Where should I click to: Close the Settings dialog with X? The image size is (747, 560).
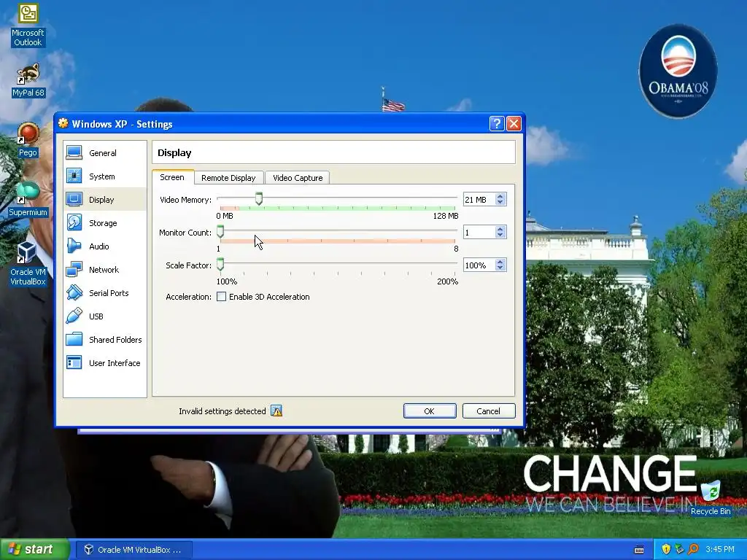pos(514,124)
